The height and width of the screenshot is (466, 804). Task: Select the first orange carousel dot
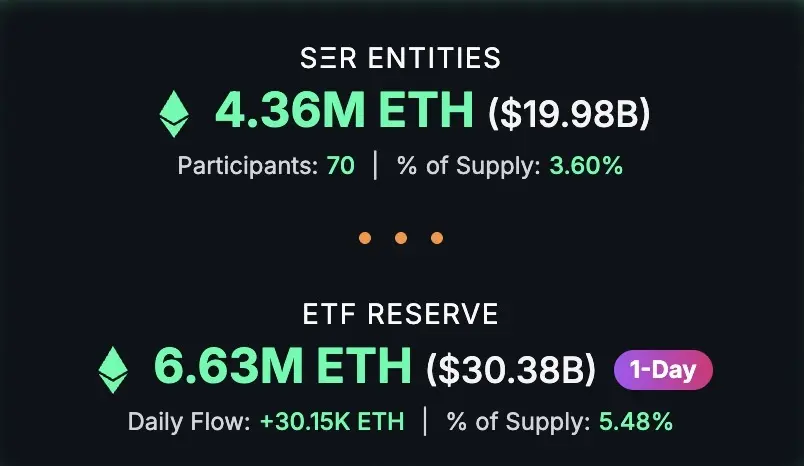pyautogui.click(x=365, y=238)
